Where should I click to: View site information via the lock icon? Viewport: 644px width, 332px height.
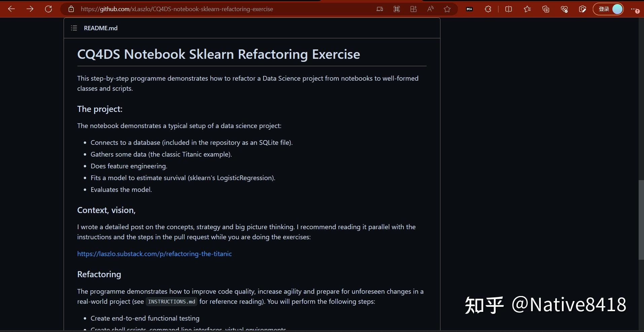71,9
